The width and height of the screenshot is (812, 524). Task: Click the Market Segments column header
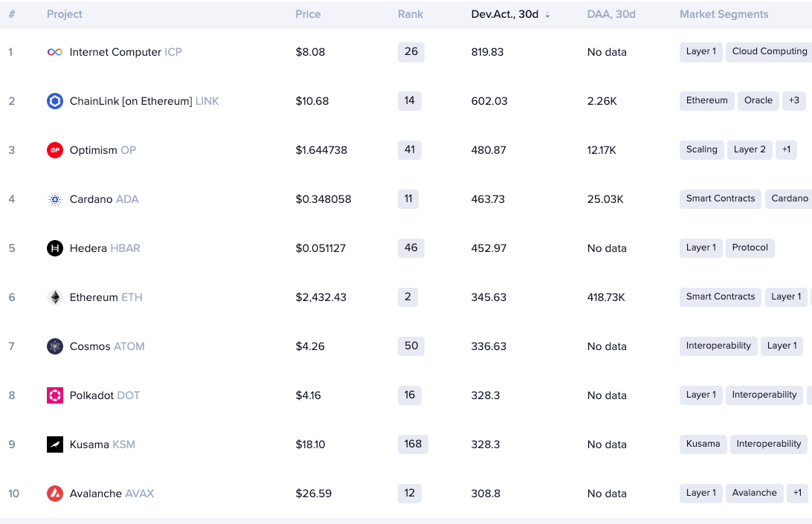[x=724, y=15]
